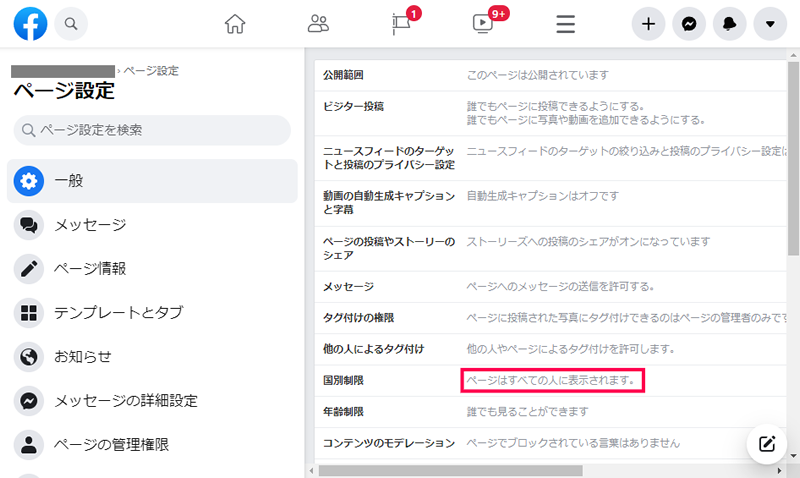Select お知らせ in the settings sidebar
800x478 pixels.
click(152, 356)
